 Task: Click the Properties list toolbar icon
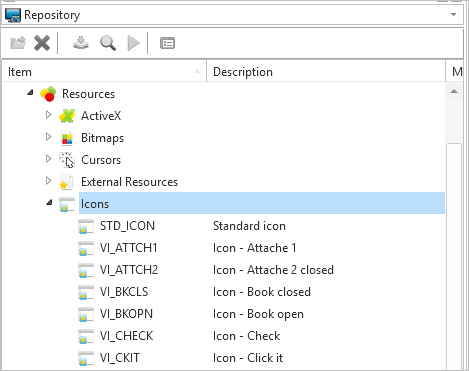(x=167, y=43)
